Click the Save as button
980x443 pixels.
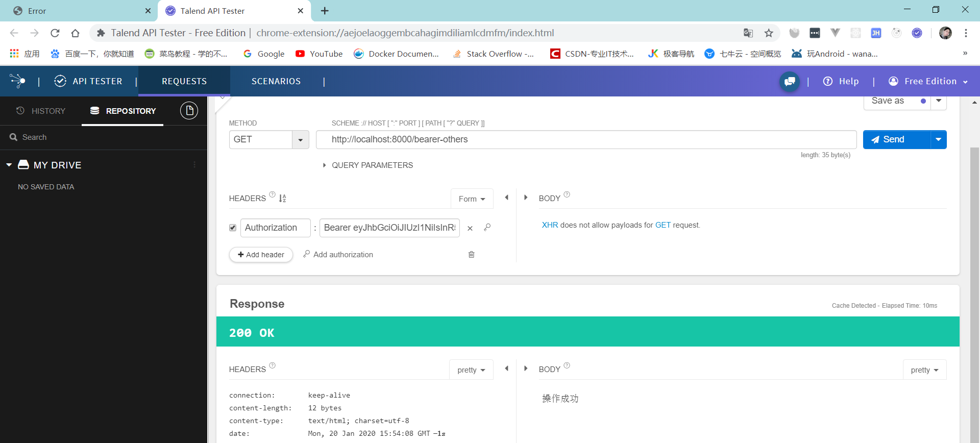click(x=897, y=101)
